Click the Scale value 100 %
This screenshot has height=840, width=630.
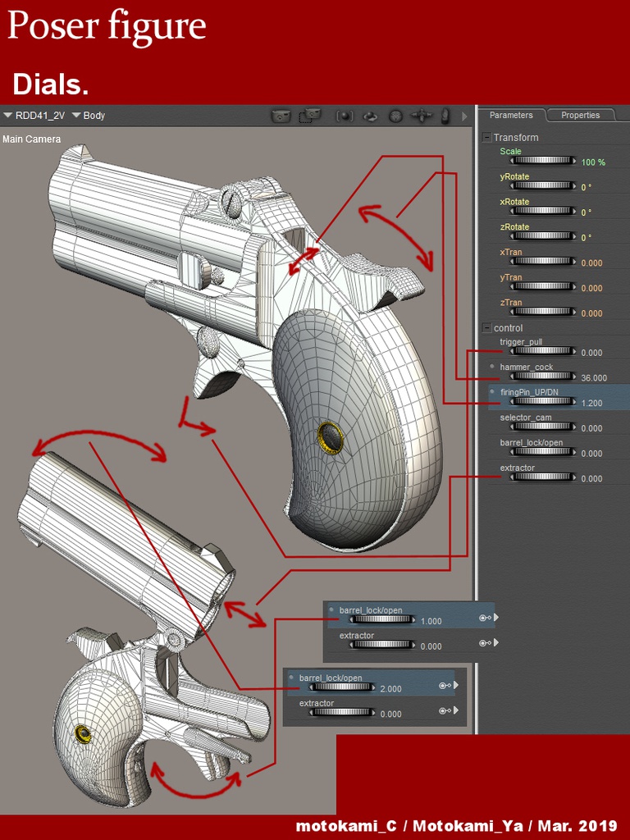(593, 162)
